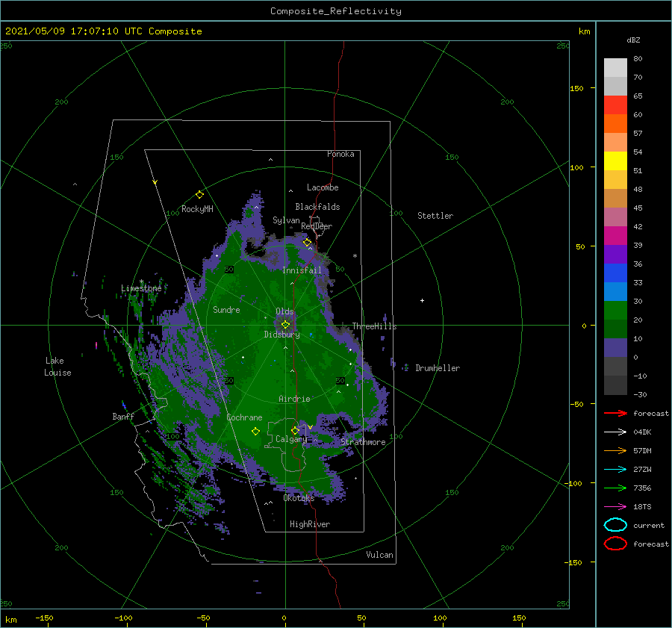
Task: Click the yellow diamond marker near Cochrane
Action: pyautogui.click(x=255, y=432)
